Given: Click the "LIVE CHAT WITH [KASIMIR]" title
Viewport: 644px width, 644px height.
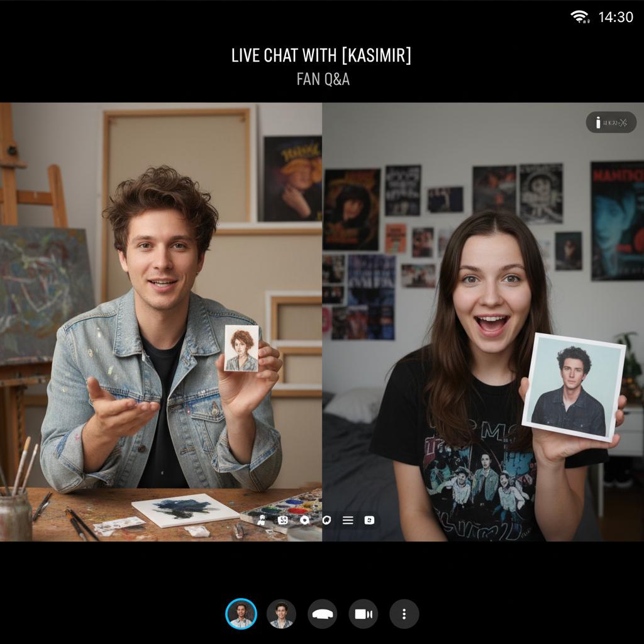Looking at the screenshot, I should [x=321, y=55].
